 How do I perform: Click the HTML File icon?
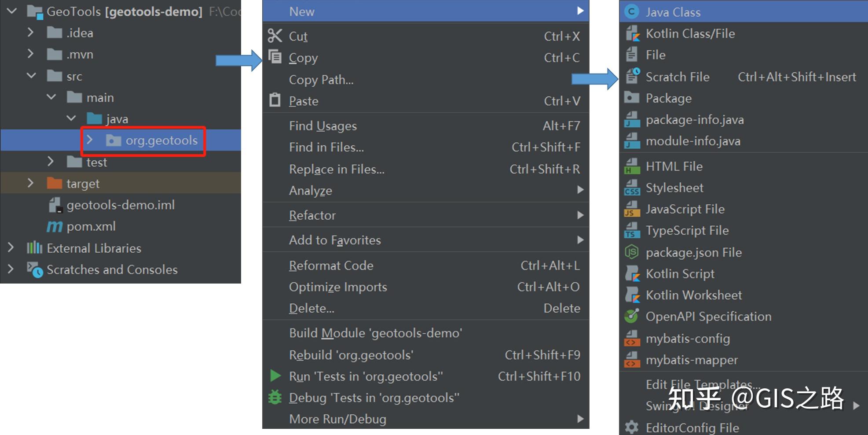[x=632, y=166]
